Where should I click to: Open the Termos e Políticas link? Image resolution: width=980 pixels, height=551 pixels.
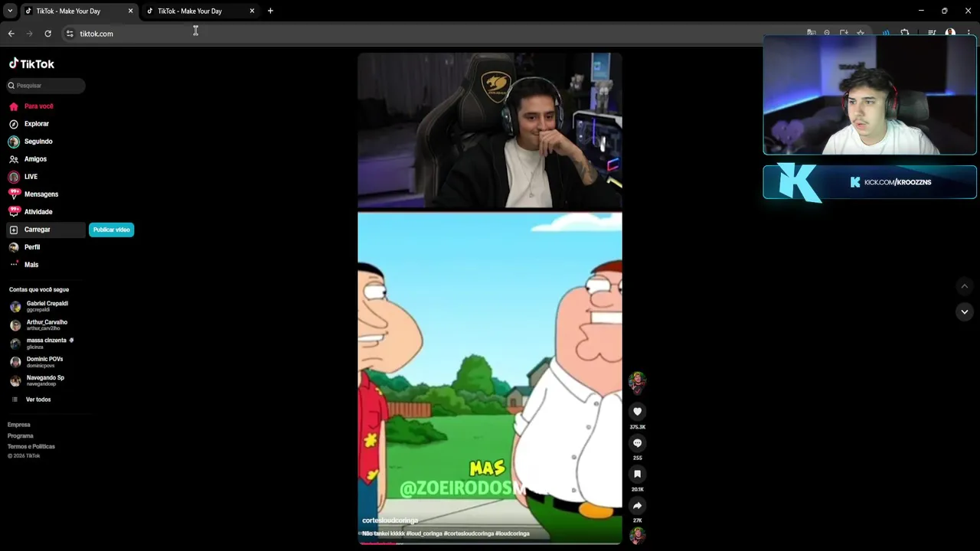point(31,446)
